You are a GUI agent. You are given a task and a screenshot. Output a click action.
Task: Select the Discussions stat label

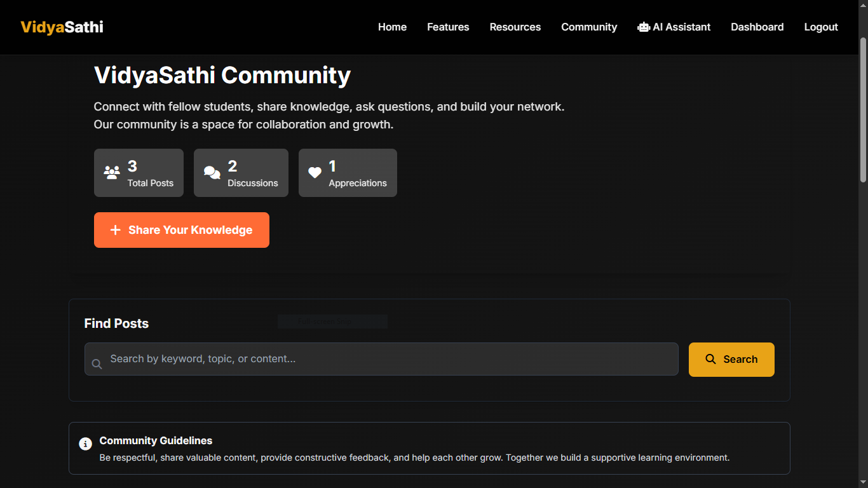(x=253, y=183)
